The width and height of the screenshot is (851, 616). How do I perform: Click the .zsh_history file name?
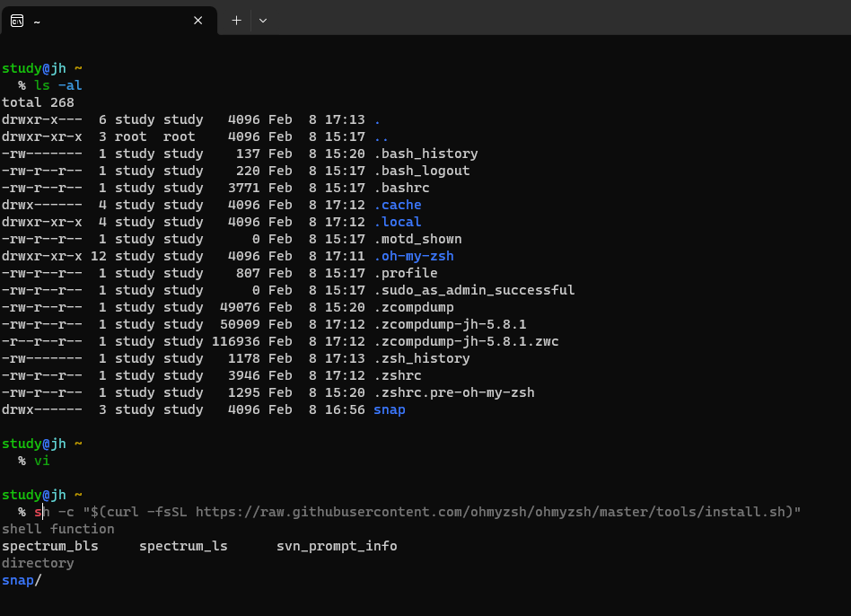click(x=421, y=358)
